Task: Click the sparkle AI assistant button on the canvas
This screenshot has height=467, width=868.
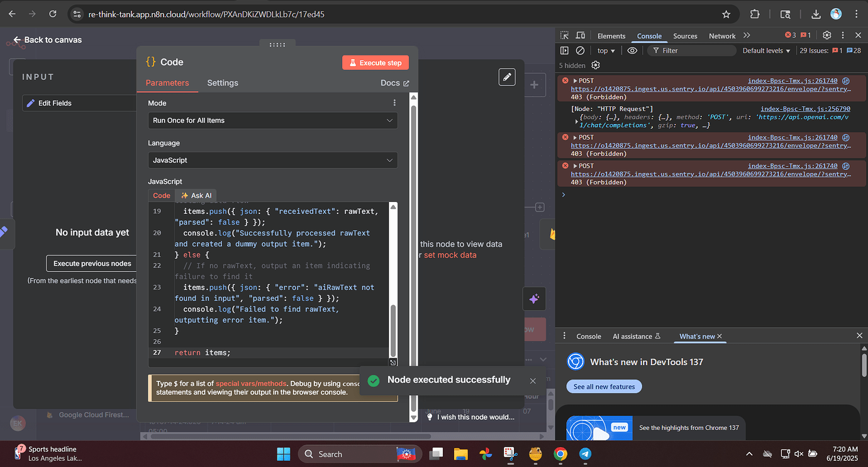Action: pos(534,298)
